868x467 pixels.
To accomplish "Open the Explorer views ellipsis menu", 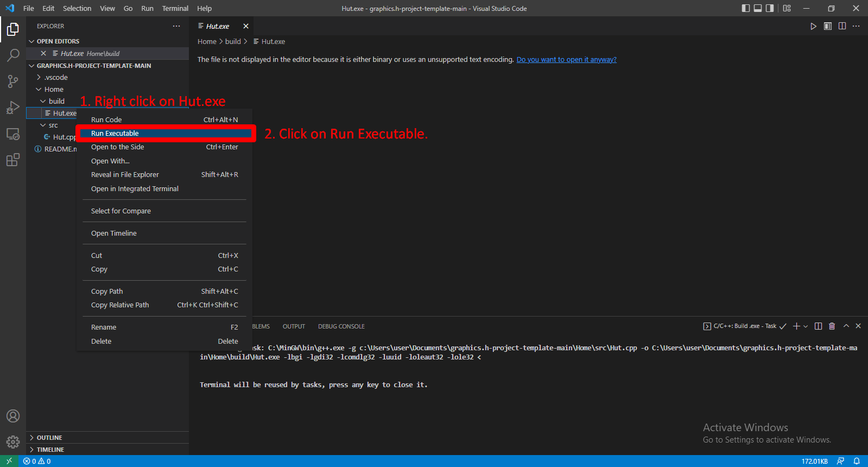I will click(176, 26).
